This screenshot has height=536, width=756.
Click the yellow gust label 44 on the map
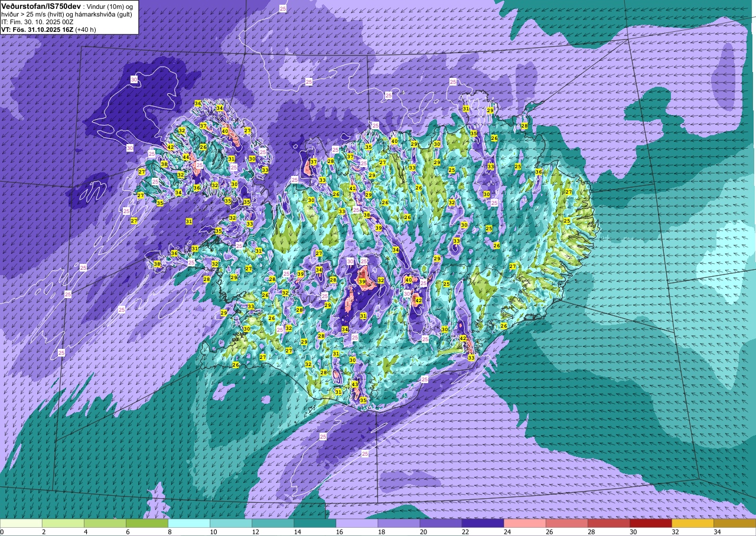click(185, 158)
